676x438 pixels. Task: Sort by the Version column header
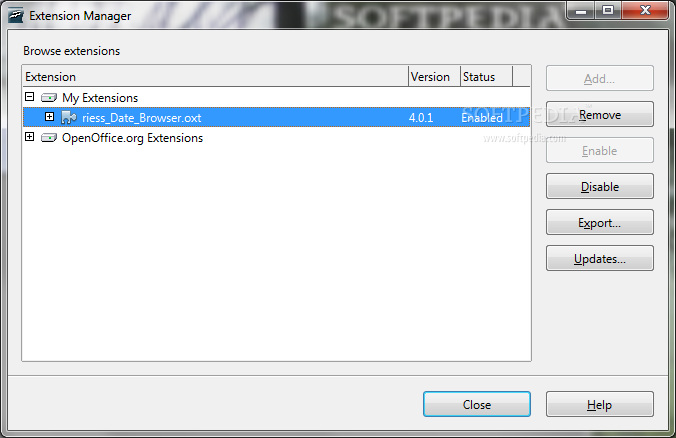click(434, 77)
